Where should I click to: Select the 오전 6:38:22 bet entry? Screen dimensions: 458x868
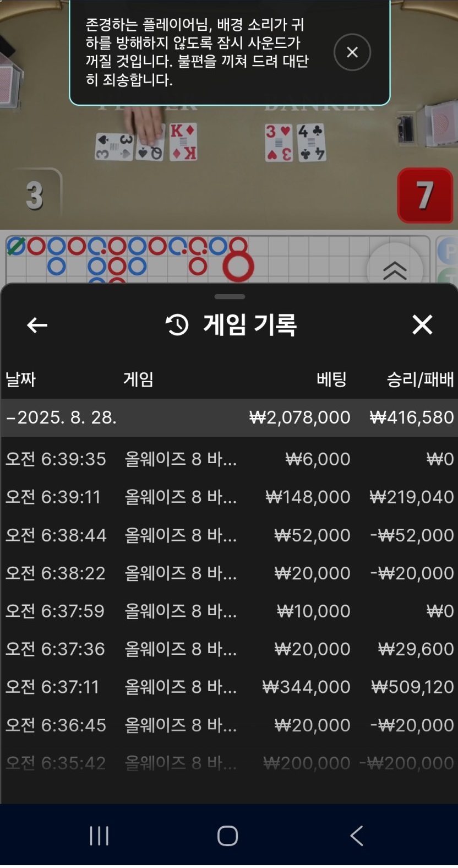click(229, 573)
